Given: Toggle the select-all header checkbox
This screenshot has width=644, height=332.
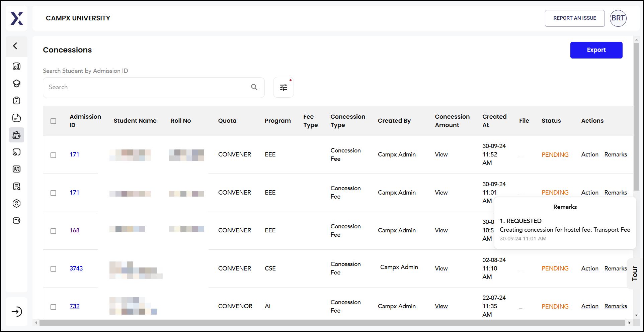Looking at the screenshot, I should pos(53,121).
